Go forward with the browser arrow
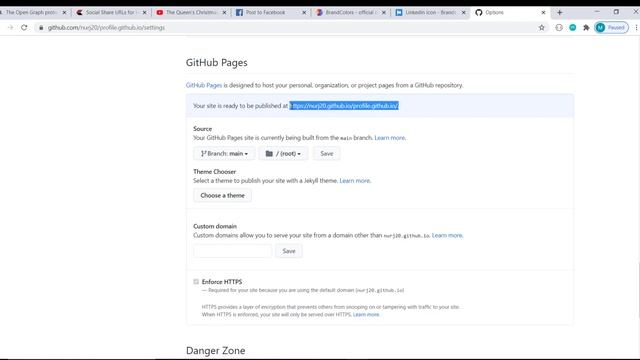Screen dimensions: 640x360 [10, 27]
